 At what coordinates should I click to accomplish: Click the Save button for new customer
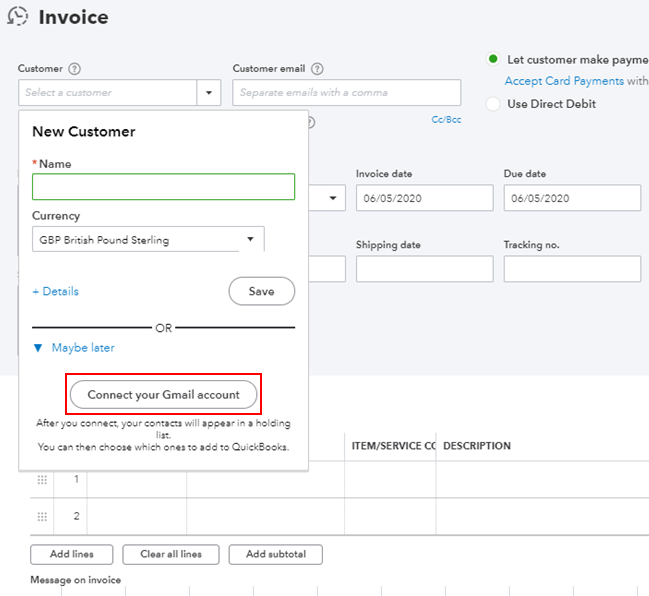[x=261, y=291]
